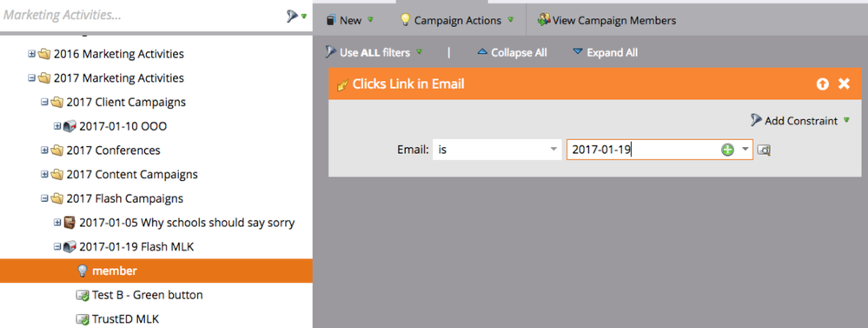Click Collapse All filters
The height and width of the screenshot is (328, 868).
click(x=512, y=52)
